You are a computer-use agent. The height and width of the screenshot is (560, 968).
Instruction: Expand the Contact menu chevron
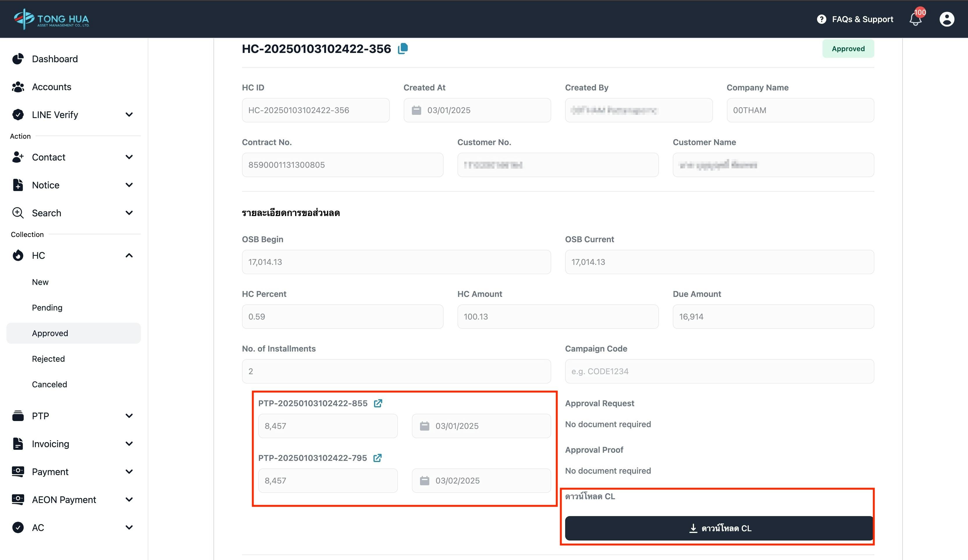tap(129, 157)
